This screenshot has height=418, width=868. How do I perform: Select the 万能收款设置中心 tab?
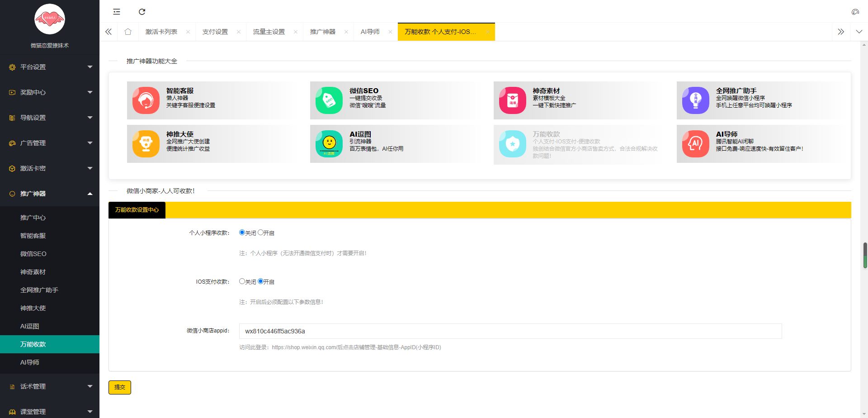click(137, 210)
